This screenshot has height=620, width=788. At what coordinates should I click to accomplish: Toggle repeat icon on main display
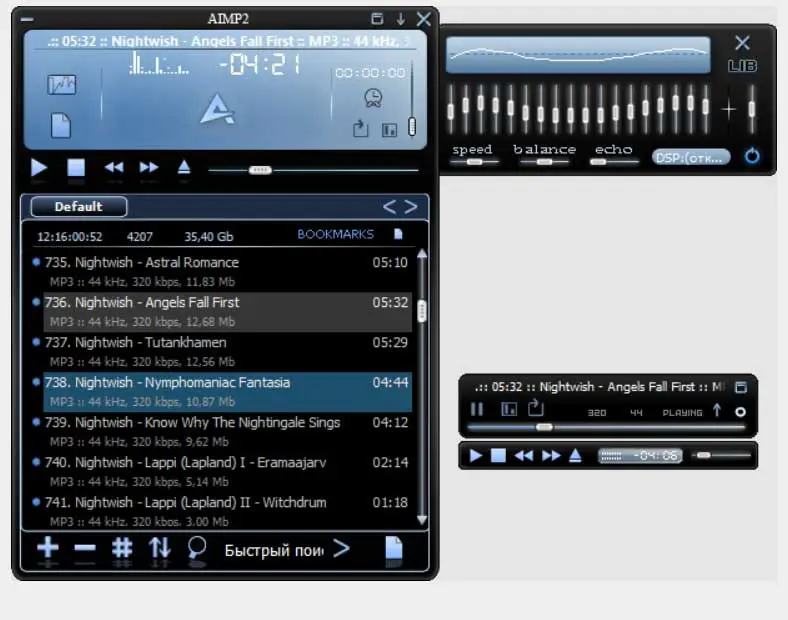(360, 129)
